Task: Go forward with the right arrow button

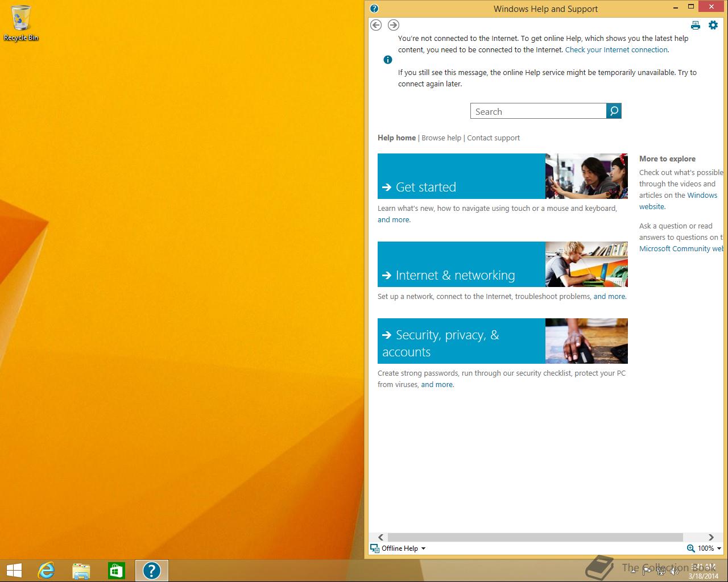Action: [x=394, y=25]
